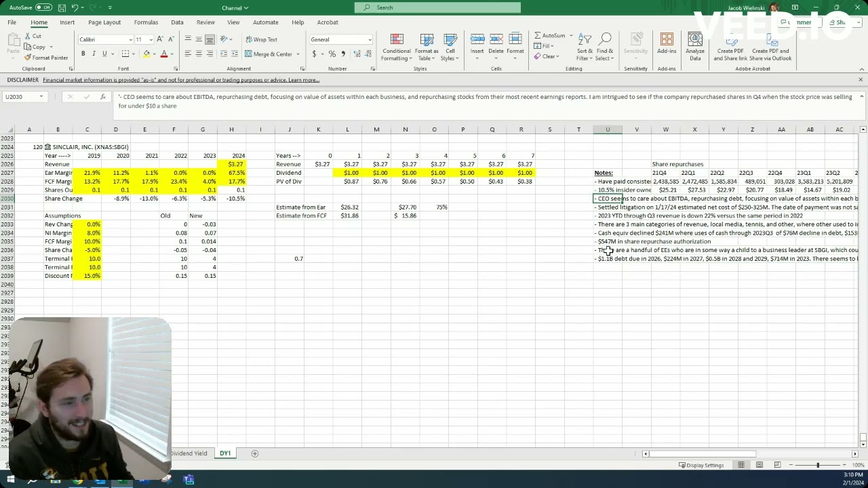Toggle bold formatting
Screen dimensions: 868x488
(x=83, y=54)
